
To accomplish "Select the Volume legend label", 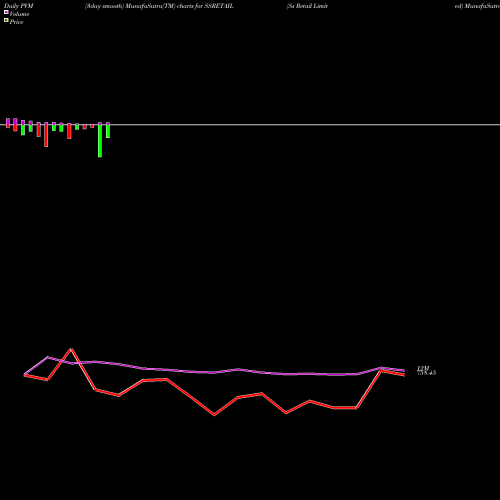I will [19, 14].
